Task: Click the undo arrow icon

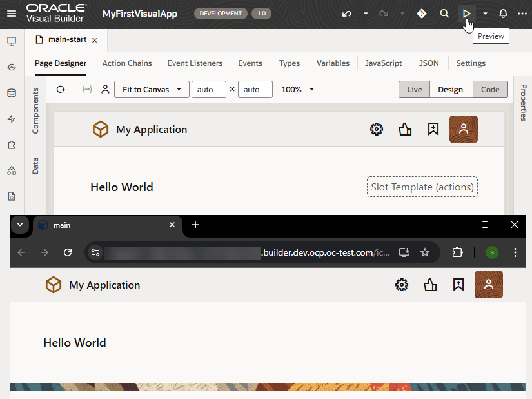Action: [347, 14]
